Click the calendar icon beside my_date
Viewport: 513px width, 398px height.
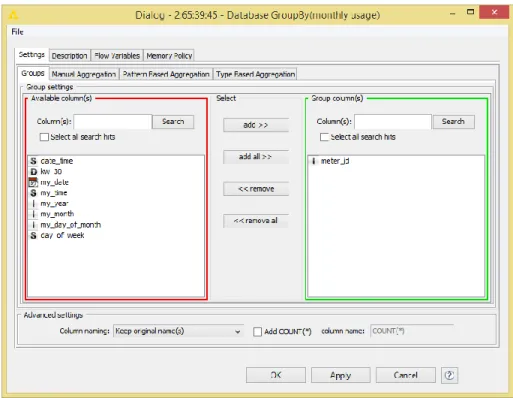click(33, 182)
